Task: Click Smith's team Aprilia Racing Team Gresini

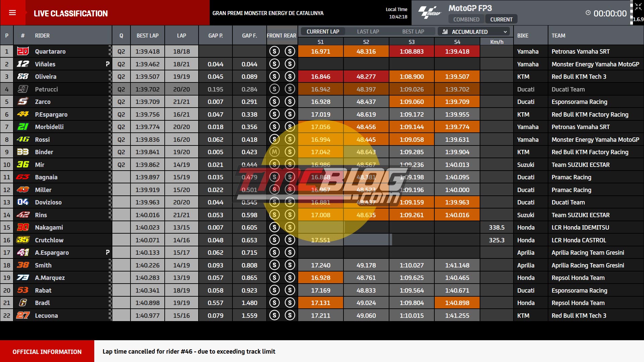Action: click(588, 265)
